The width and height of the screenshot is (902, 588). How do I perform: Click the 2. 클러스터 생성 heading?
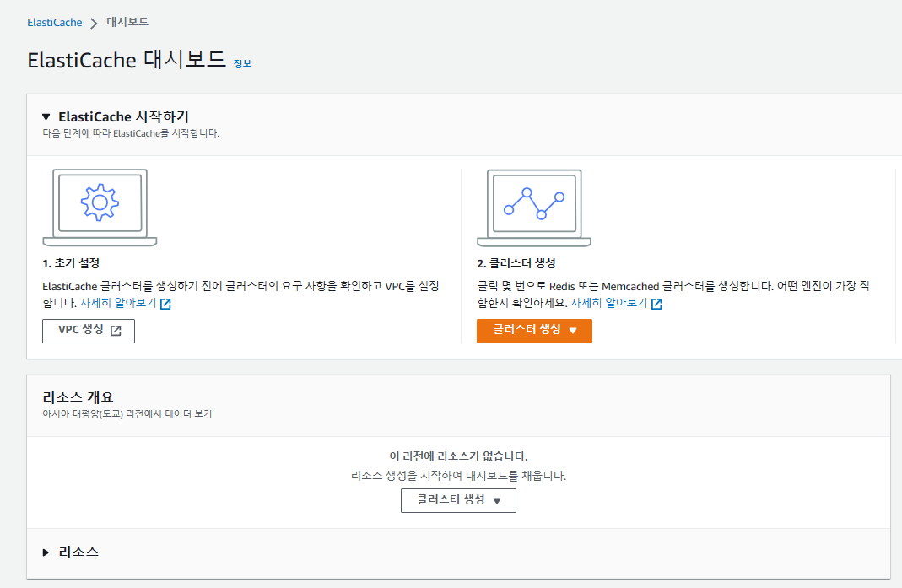tap(516, 263)
